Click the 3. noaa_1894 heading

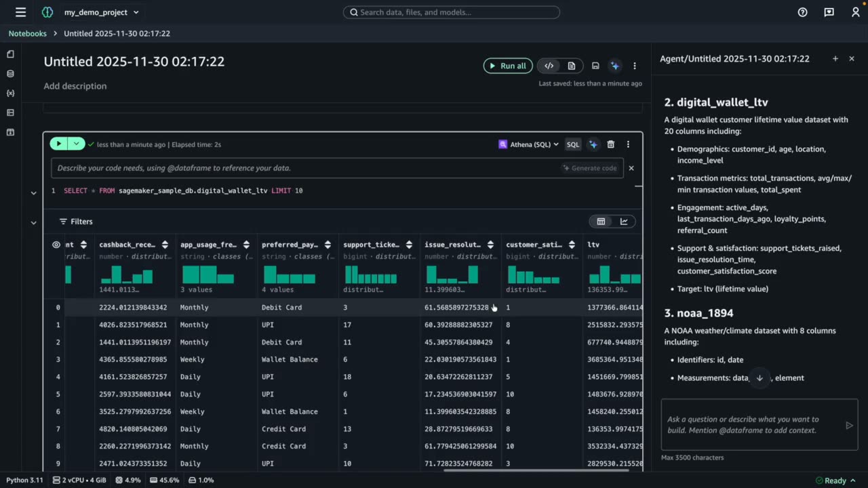point(698,313)
